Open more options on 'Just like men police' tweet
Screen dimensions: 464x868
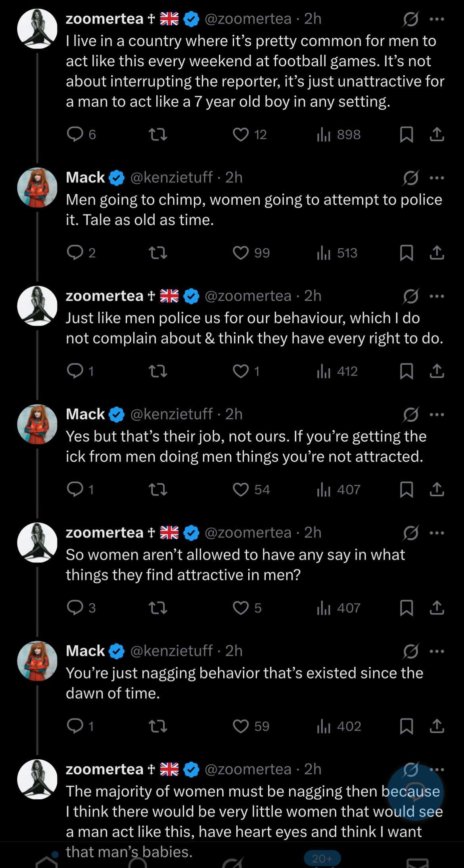pos(437,296)
